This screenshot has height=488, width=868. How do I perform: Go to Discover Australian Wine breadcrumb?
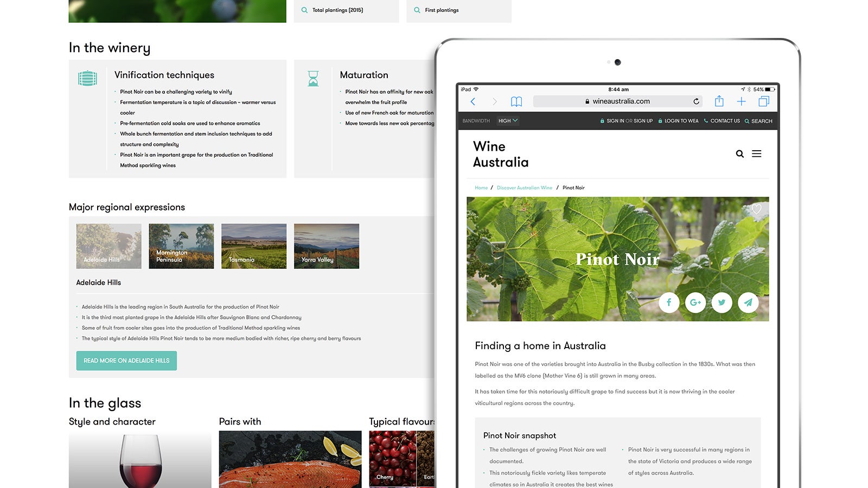(x=525, y=188)
